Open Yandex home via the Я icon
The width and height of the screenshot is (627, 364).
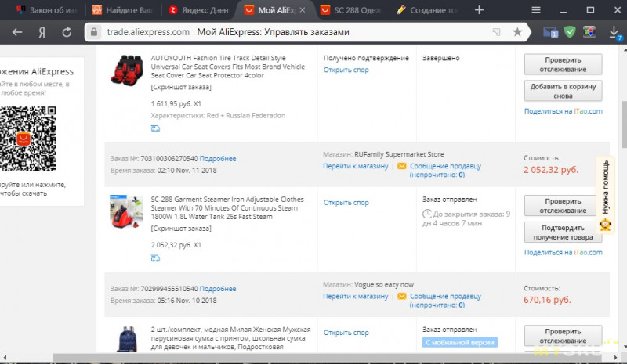(x=42, y=32)
